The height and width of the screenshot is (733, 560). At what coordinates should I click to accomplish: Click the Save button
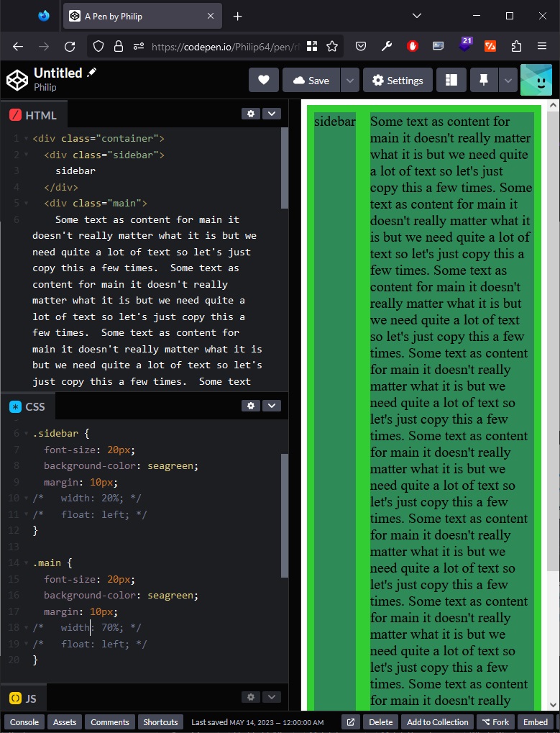(311, 81)
